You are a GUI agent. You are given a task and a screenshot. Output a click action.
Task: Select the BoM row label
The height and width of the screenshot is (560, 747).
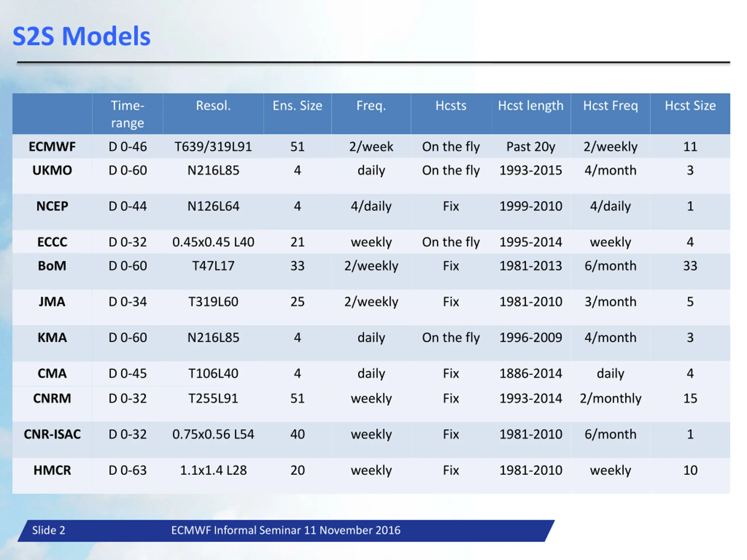[x=52, y=266]
